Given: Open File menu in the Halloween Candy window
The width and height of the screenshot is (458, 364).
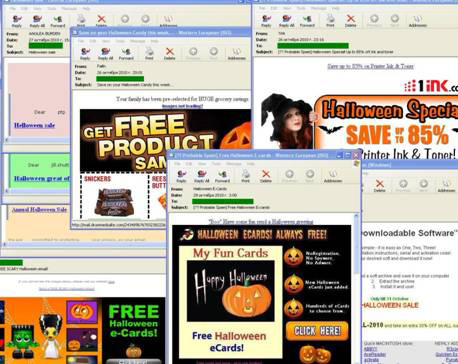Looking at the screenshot, I should point(81,41).
